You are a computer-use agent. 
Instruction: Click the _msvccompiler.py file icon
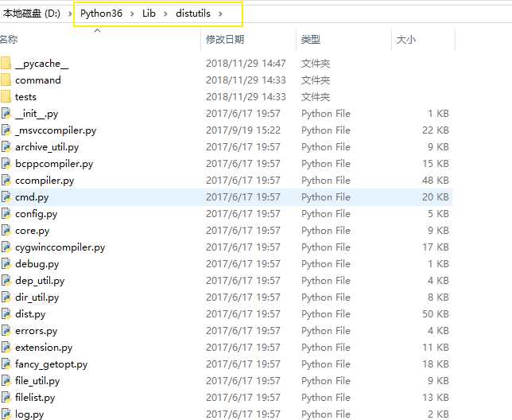pyautogui.click(x=6, y=130)
